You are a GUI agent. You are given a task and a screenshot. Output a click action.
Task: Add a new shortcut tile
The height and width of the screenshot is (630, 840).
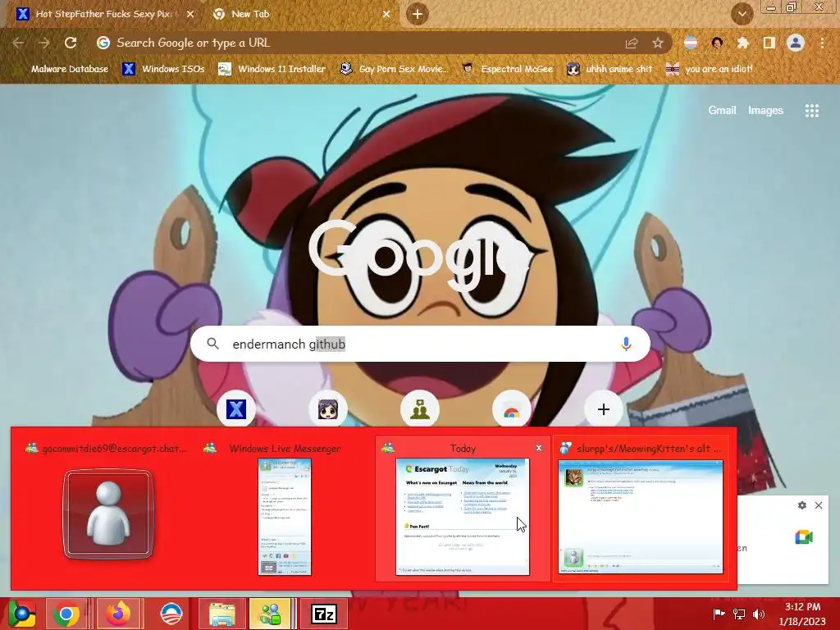[x=604, y=409]
